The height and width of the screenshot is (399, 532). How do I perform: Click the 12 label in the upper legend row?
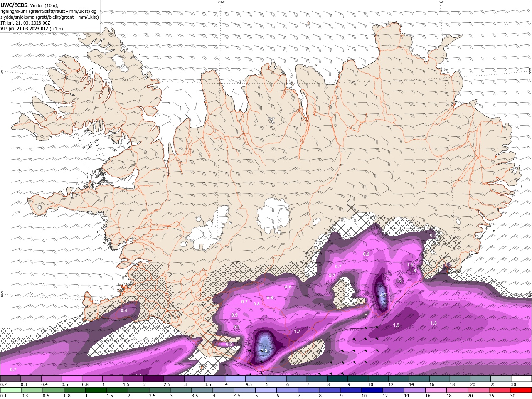(392, 384)
